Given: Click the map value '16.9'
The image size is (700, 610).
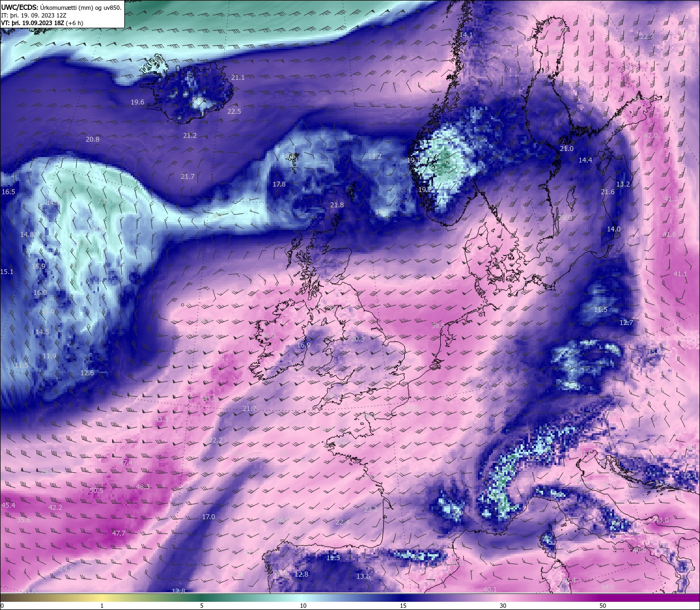Looking at the screenshot, I should 304,345.
